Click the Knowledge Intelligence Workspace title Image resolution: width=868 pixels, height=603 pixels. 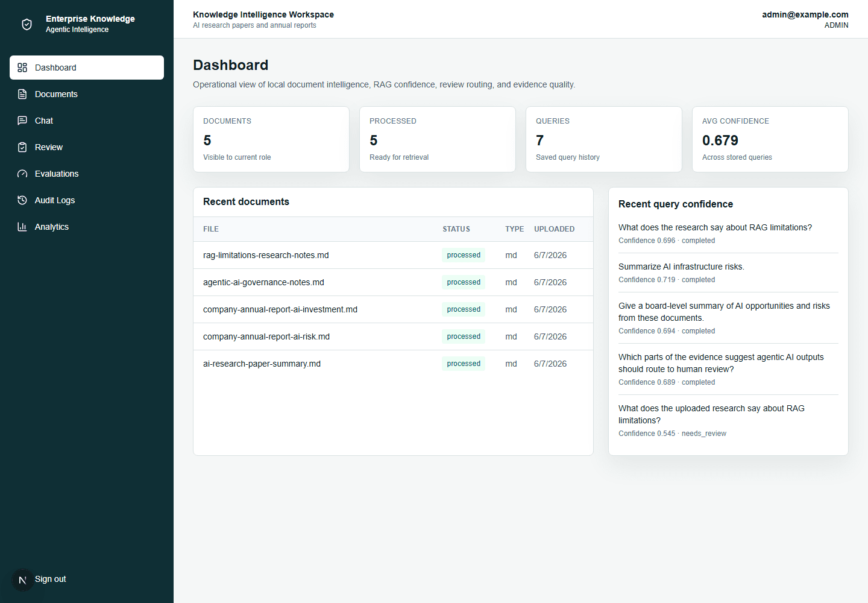coord(263,14)
